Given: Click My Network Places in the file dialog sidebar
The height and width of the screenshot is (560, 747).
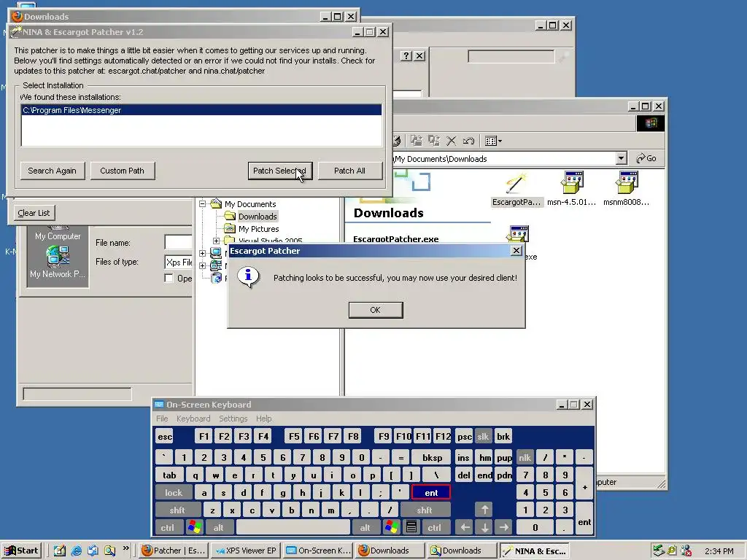Looking at the screenshot, I should (58, 262).
